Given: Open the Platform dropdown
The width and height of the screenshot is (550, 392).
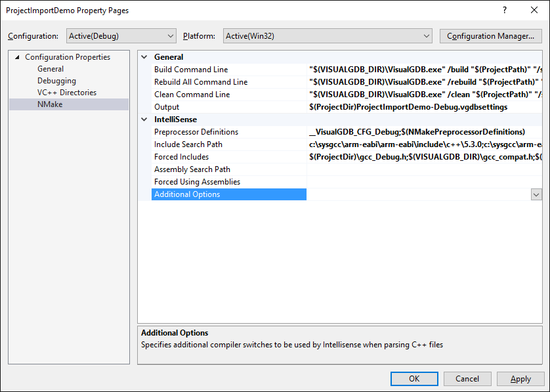Looking at the screenshot, I should pyautogui.click(x=328, y=35).
